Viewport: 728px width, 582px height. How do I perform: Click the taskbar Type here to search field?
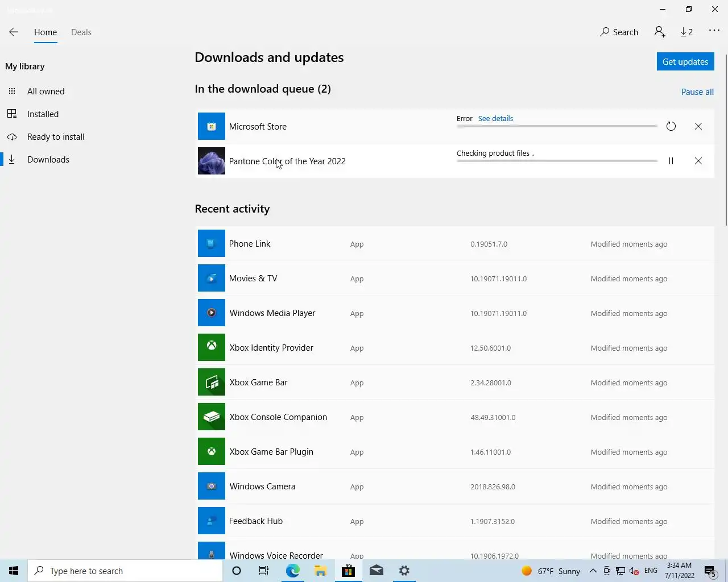pyautogui.click(x=125, y=571)
